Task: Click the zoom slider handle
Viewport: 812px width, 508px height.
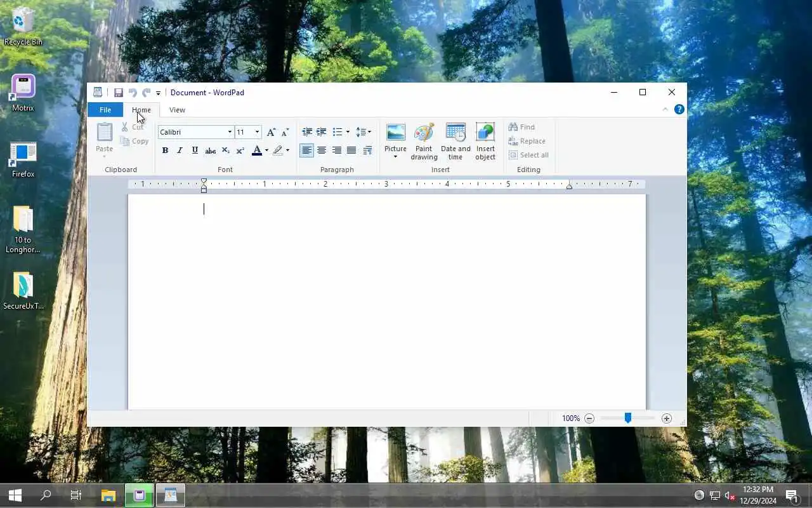Action: [627, 418]
